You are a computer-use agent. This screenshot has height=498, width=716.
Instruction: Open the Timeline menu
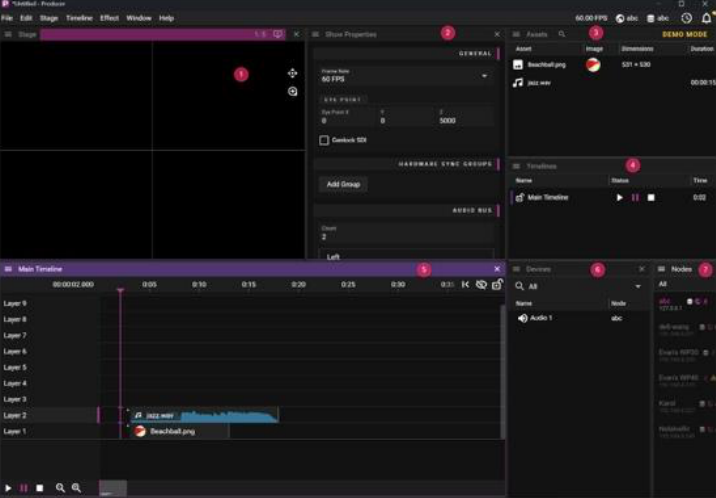(79, 18)
